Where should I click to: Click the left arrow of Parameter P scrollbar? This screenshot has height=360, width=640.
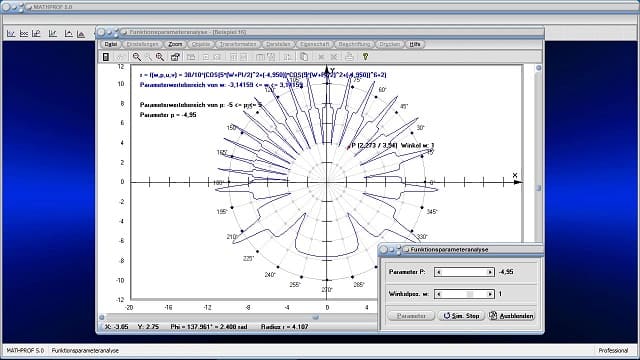[x=438, y=272]
